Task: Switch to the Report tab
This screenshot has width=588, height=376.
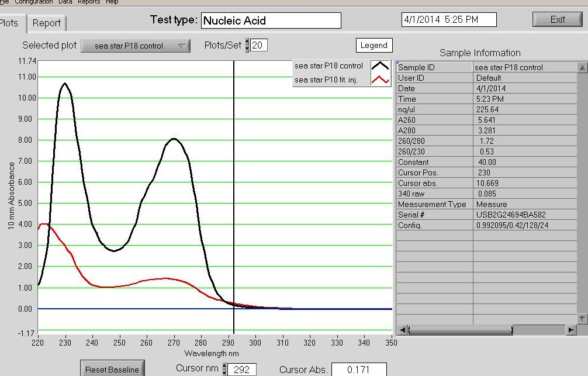Action: pyautogui.click(x=47, y=23)
